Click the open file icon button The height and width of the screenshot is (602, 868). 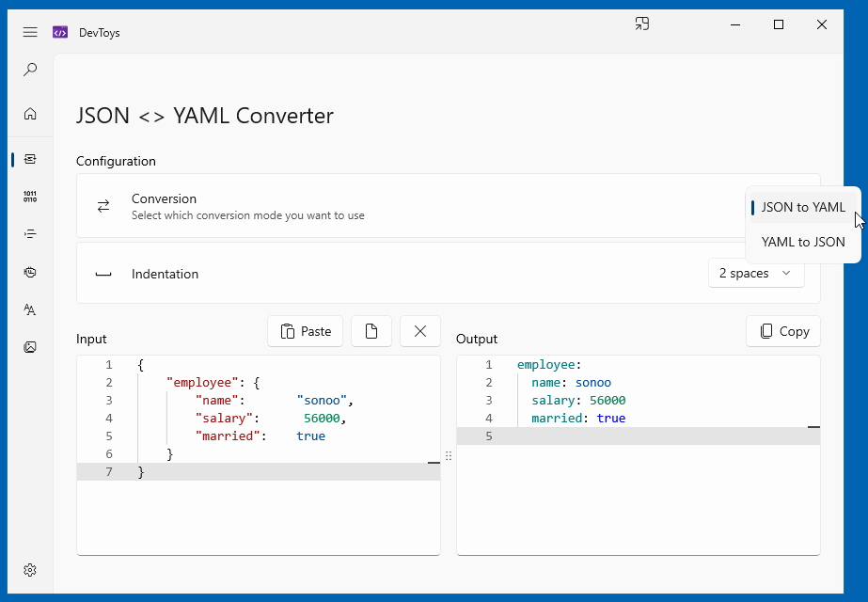pos(371,331)
